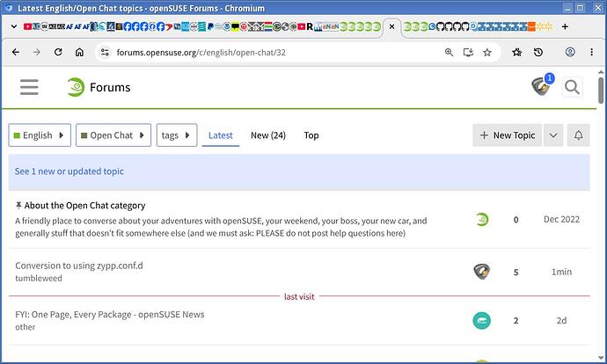Image resolution: width=607 pixels, height=364 pixels.
Task: Click the page vertical scrollbar thumb
Action: tap(601, 91)
